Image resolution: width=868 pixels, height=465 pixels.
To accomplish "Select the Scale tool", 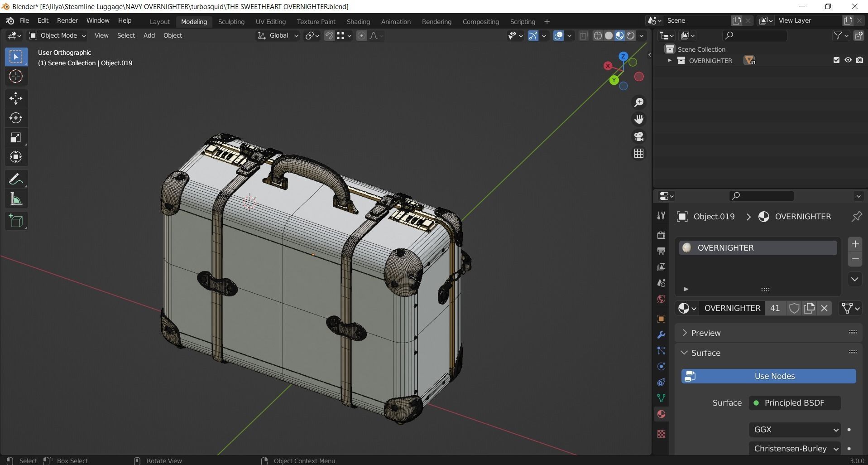I will pyautogui.click(x=16, y=137).
